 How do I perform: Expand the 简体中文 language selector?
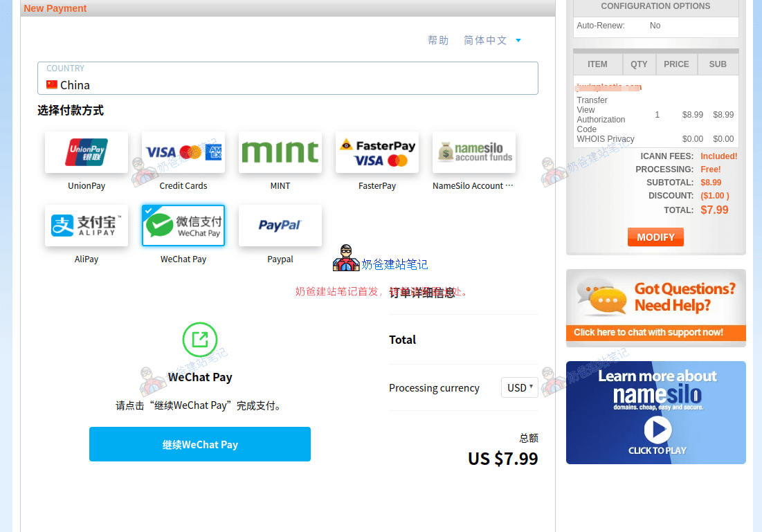492,41
